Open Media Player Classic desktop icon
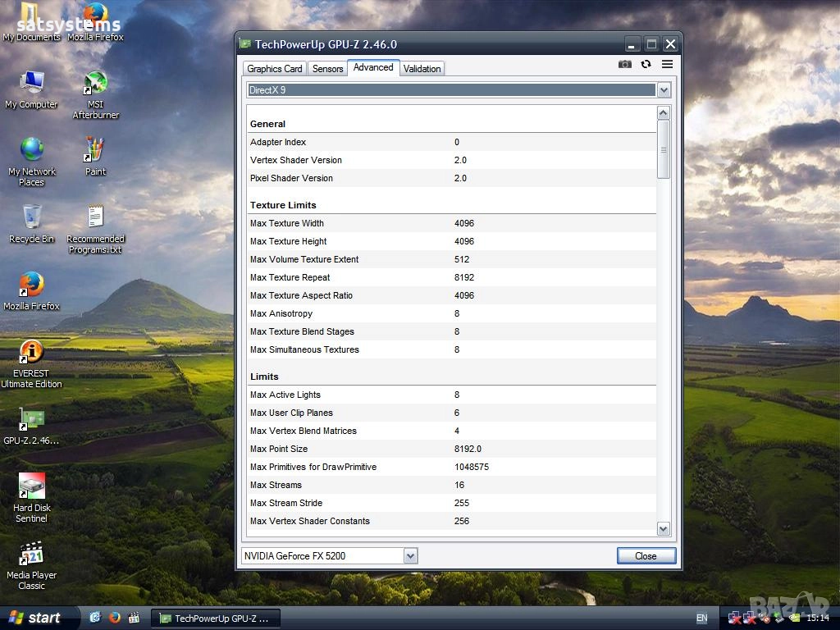Viewport: 840px width, 630px height. click(x=31, y=555)
